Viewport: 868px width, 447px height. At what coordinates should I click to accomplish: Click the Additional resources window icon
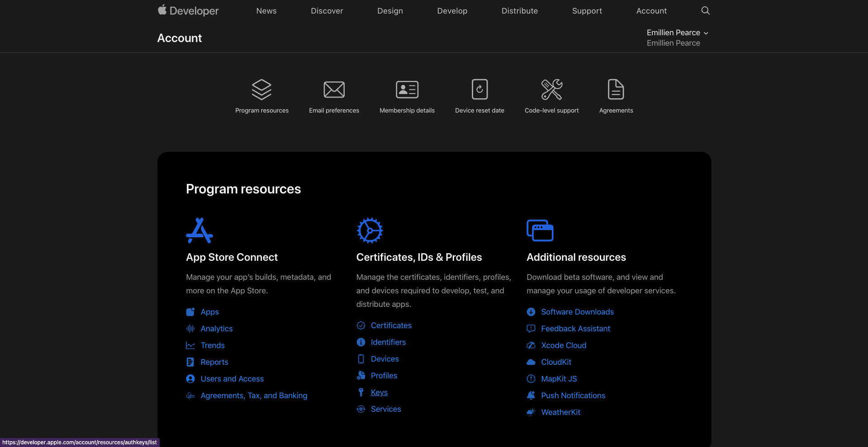click(540, 231)
